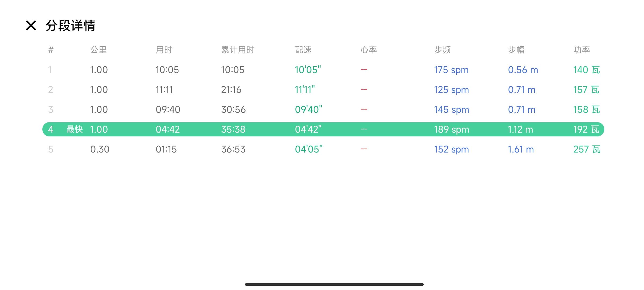Tap the 功率 power column header
Image resolution: width=644 pixels, height=290 pixels.
click(582, 50)
